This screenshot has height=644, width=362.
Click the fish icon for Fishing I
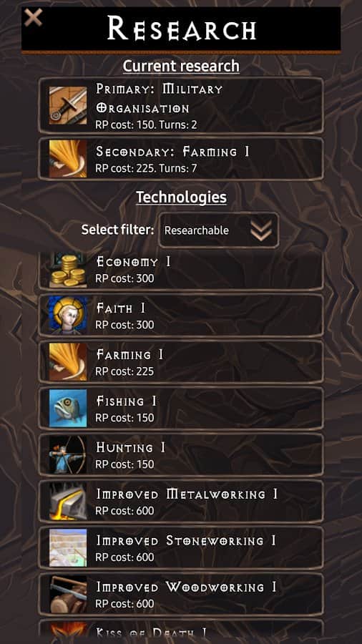[68, 409]
